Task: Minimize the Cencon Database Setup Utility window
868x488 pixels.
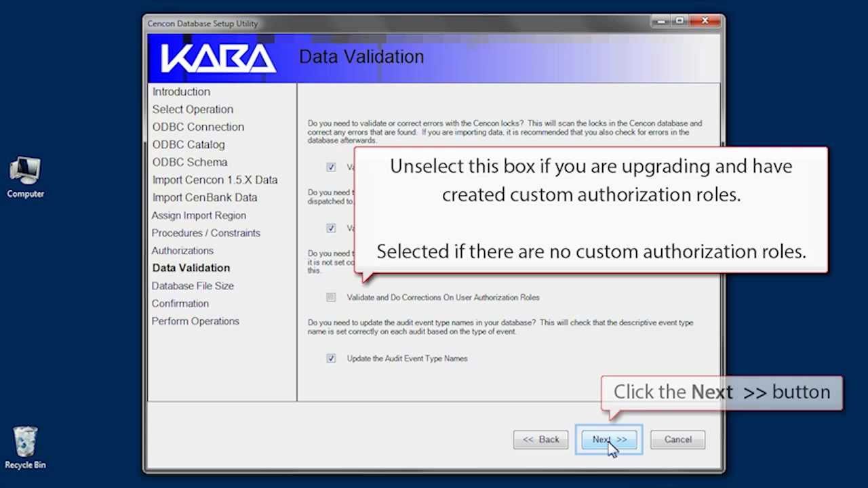Action: pos(662,21)
